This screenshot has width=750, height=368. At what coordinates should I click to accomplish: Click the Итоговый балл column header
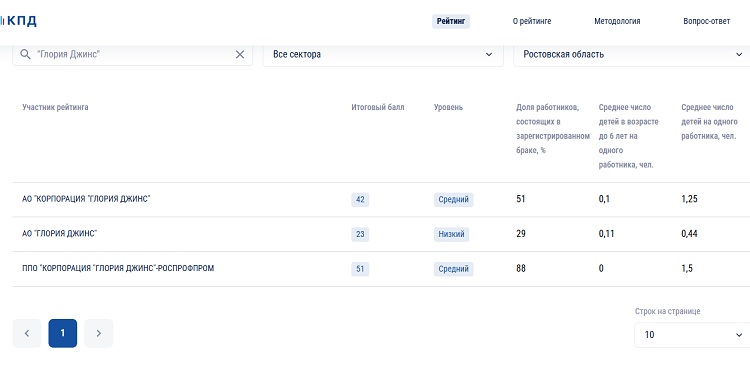(x=378, y=107)
